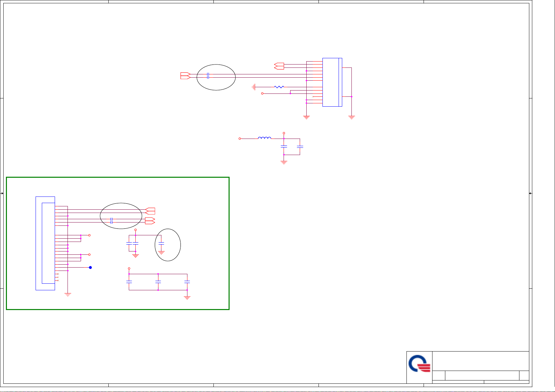555x392 pixels.
Task: Select the green section boundary box outline
Action: 118,243
